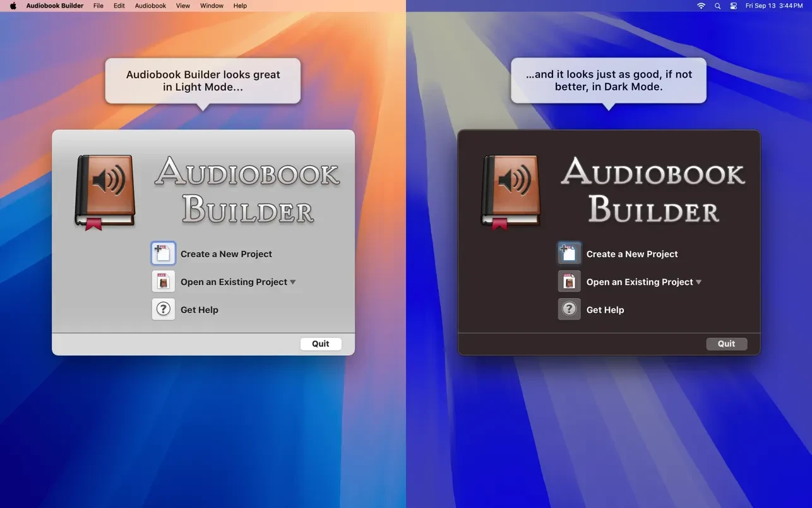Expand the recent projects arrow in light window
Image resolution: width=812 pixels, height=508 pixels.
pos(293,282)
